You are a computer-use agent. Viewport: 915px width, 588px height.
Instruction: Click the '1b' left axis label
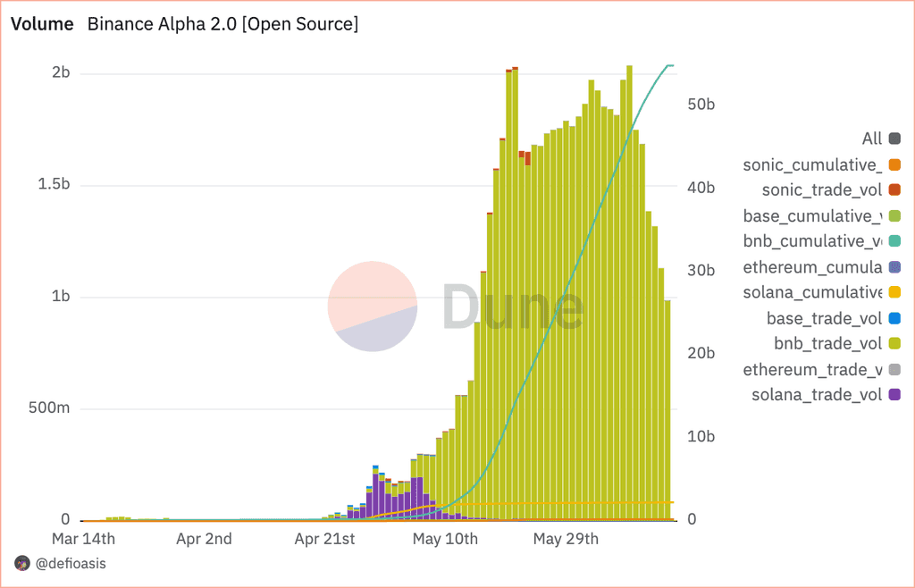coord(61,297)
